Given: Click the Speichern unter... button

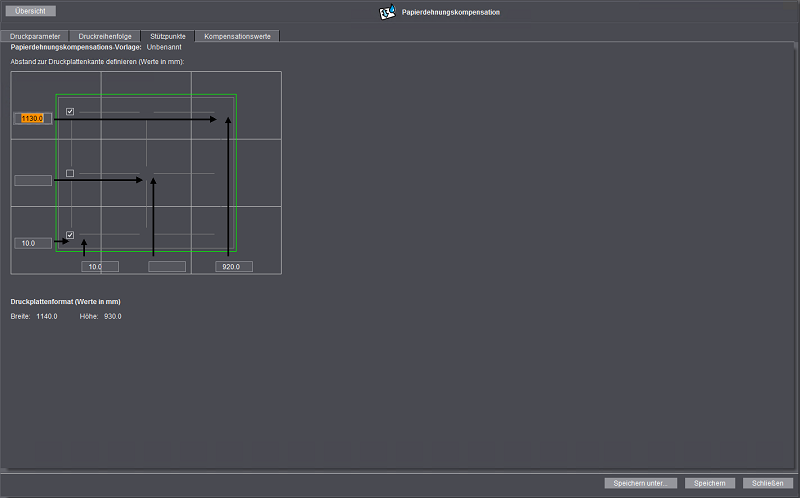Looking at the screenshot, I should (641, 483).
